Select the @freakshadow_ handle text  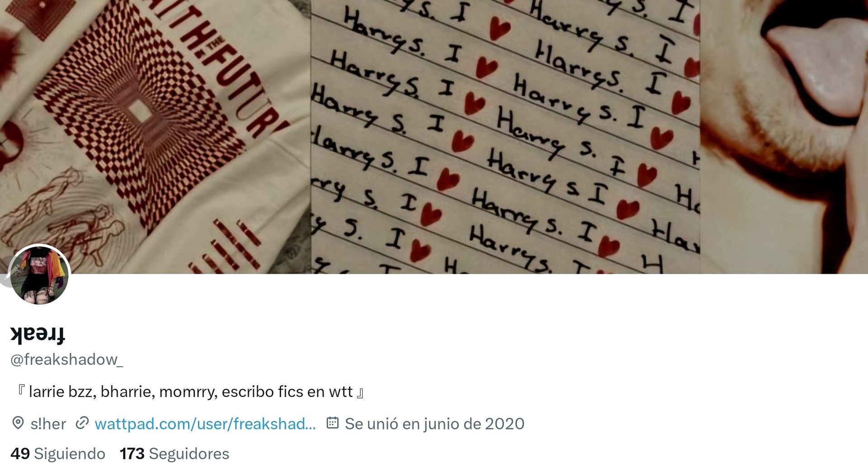[x=66, y=360]
